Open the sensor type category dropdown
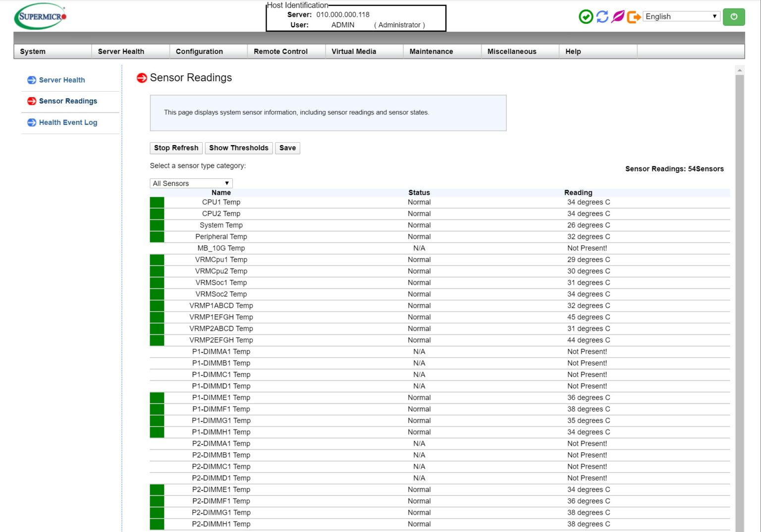761x532 pixels. (191, 183)
